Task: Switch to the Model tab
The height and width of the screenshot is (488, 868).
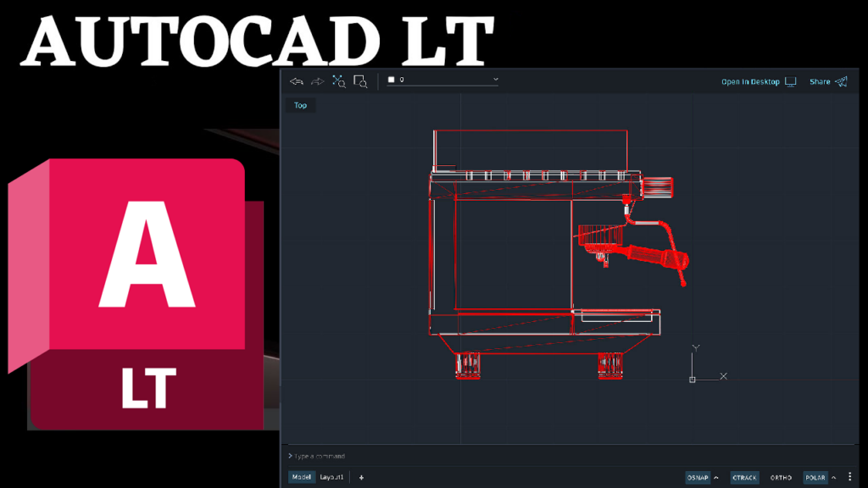Action: [301, 478]
